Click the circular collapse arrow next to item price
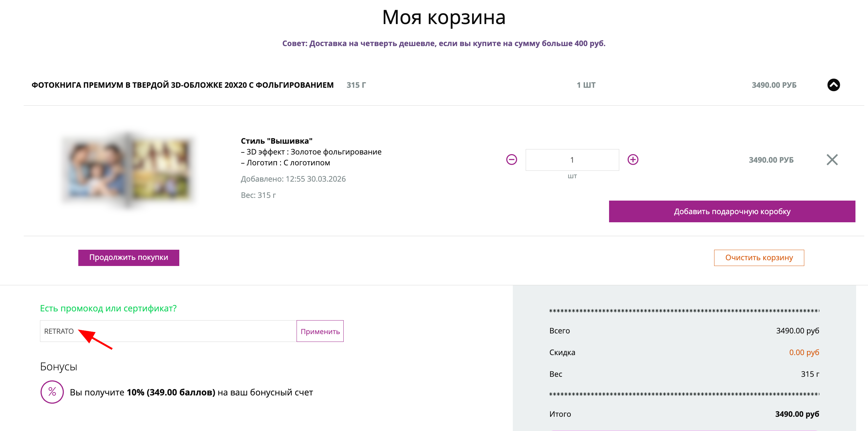 833,85
